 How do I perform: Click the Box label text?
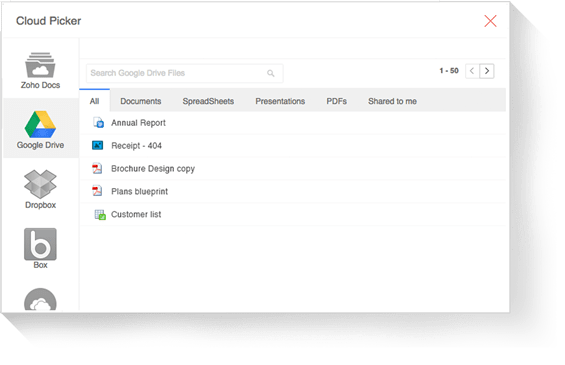pos(40,265)
